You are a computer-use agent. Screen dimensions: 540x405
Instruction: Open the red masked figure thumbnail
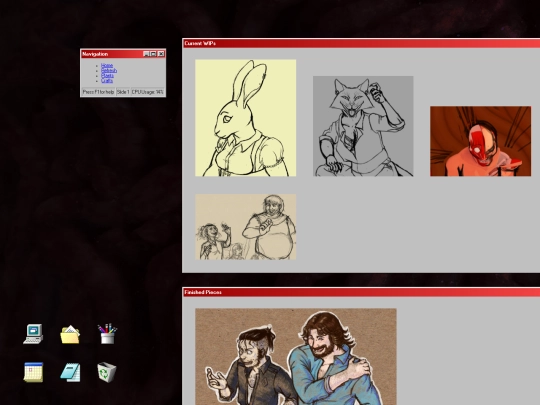point(480,141)
